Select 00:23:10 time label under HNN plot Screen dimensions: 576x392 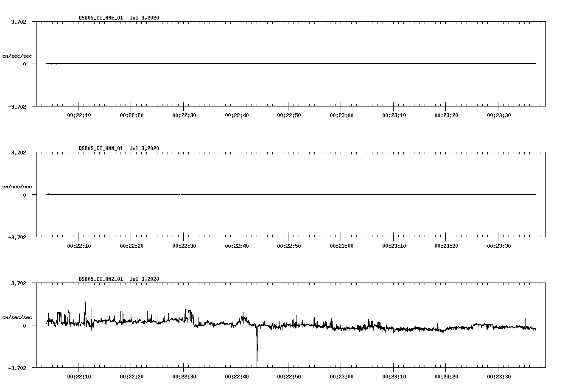click(x=394, y=246)
